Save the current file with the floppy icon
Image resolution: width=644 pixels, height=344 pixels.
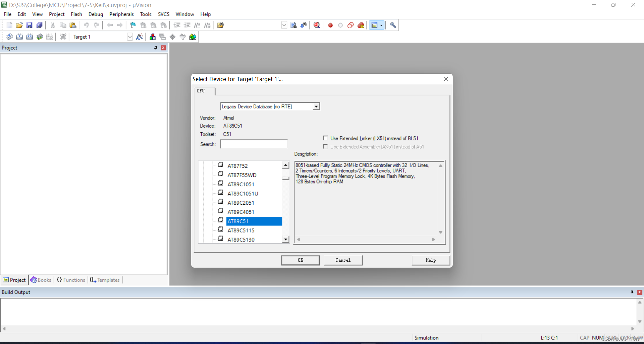pos(30,25)
